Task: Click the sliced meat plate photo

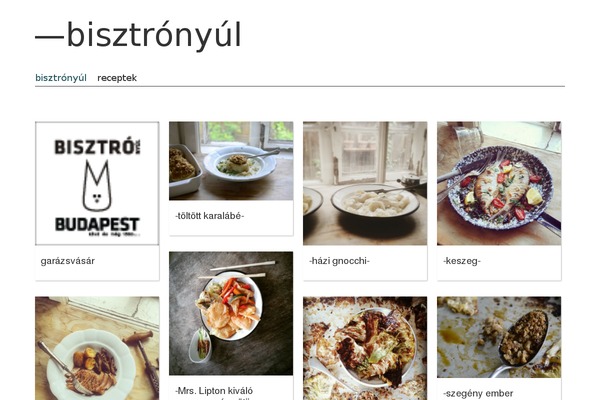Action: 97,348
